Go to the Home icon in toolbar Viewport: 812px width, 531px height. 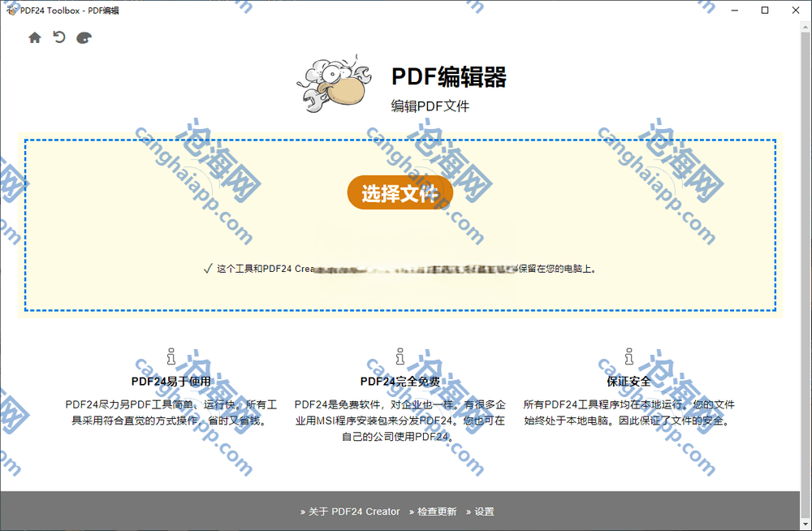[x=34, y=37]
